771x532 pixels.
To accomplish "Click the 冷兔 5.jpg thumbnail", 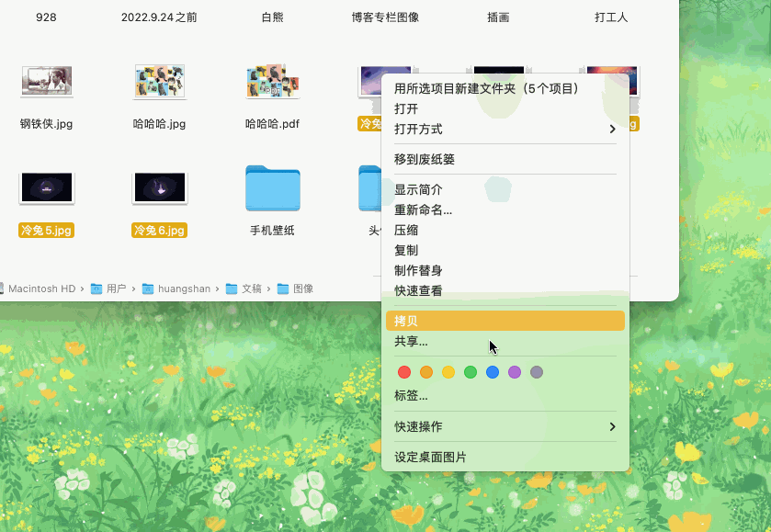I will pyautogui.click(x=47, y=187).
